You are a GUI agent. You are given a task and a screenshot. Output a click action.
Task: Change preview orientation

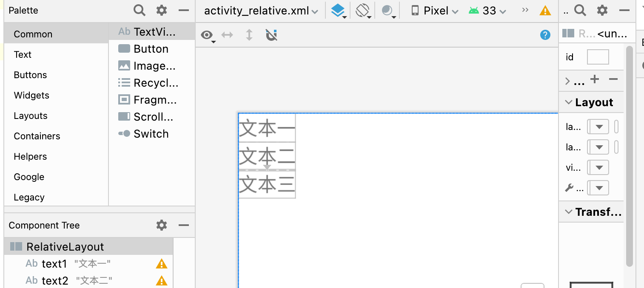363,11
